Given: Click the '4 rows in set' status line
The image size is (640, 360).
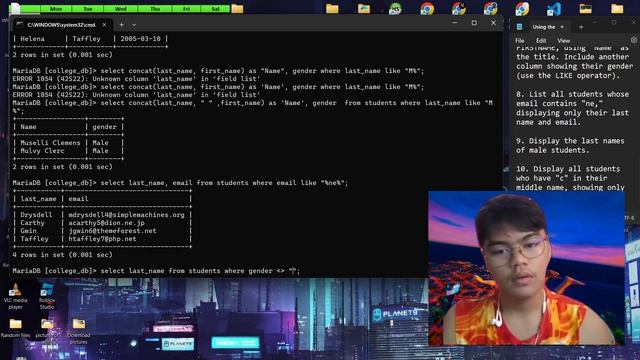Looking at the screenshot, I should click(62, 255).
